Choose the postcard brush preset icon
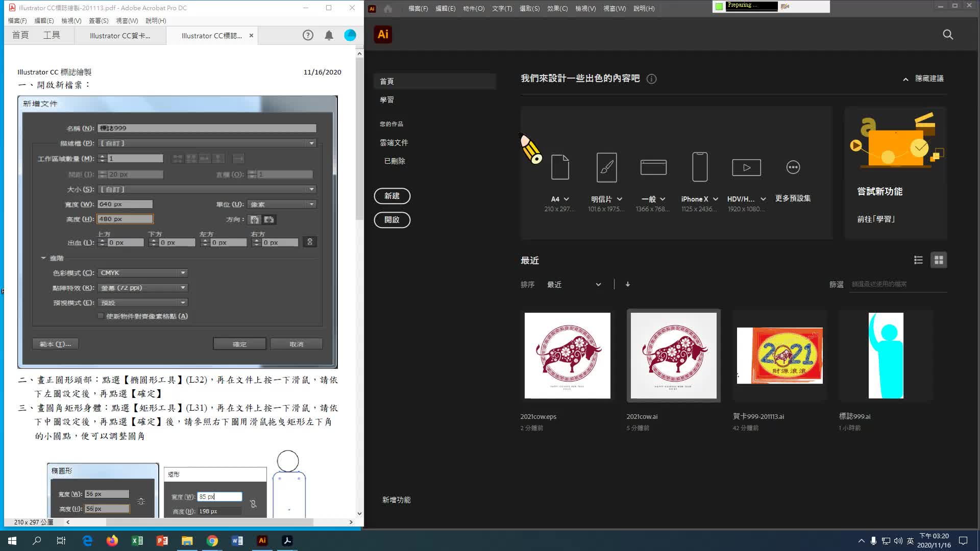The height and width of the screenshot is (551, 980). tap(606, 167)
